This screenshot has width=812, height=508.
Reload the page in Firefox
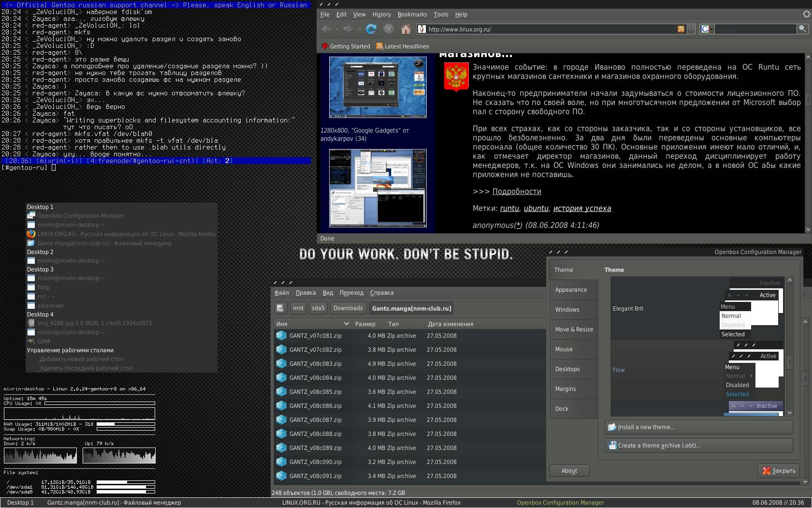pos(371,29)
